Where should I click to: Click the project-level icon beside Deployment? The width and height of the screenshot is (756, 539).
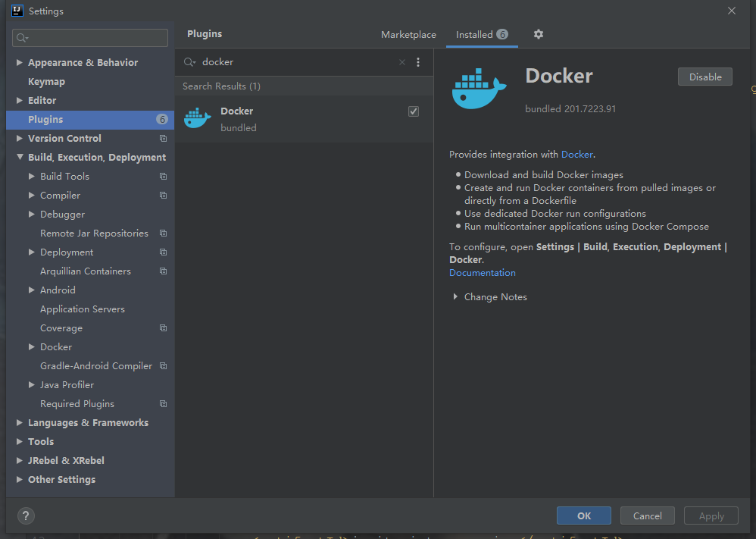pyautogui.click(x=164, y=252)
